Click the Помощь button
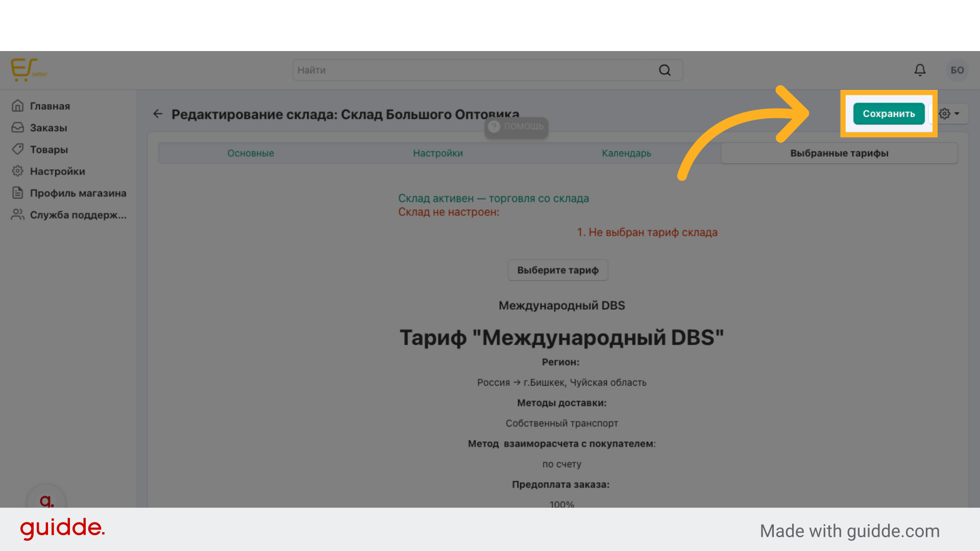Image resolution: width=980 pixels, height=551 pixels. click(x=516, y=128)
